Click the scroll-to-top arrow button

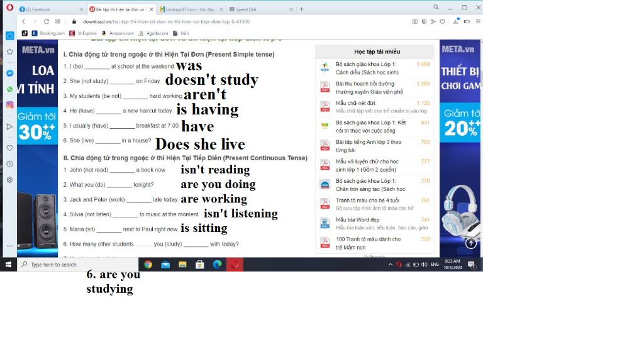coord(470,243)
